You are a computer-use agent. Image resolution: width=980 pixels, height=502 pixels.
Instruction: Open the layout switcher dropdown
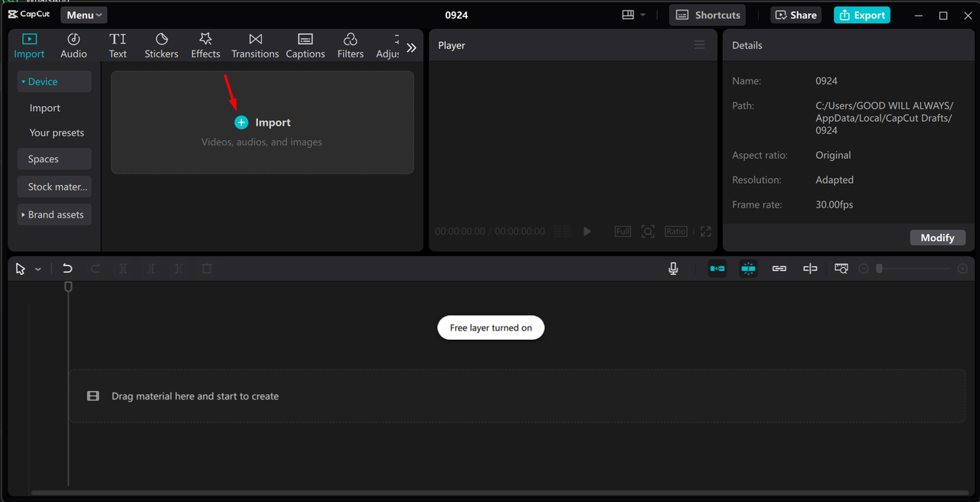click(x=634, y=15)
